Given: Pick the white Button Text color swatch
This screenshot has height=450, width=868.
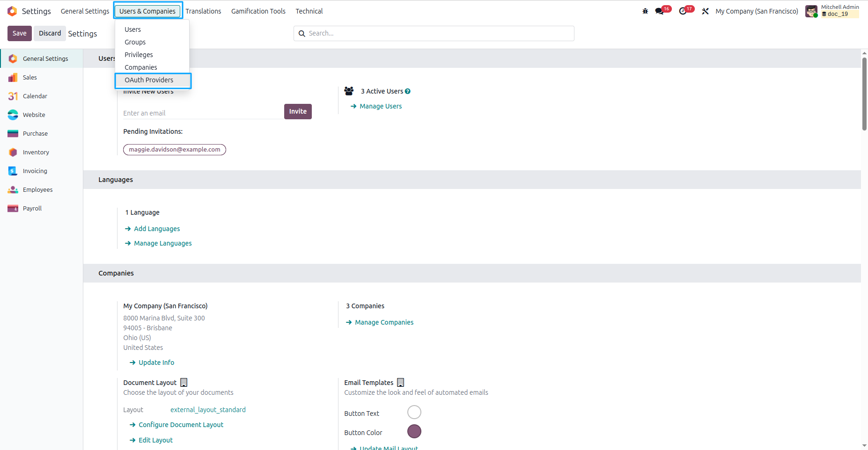Looking at the screenshot, I should pos(414,412).
